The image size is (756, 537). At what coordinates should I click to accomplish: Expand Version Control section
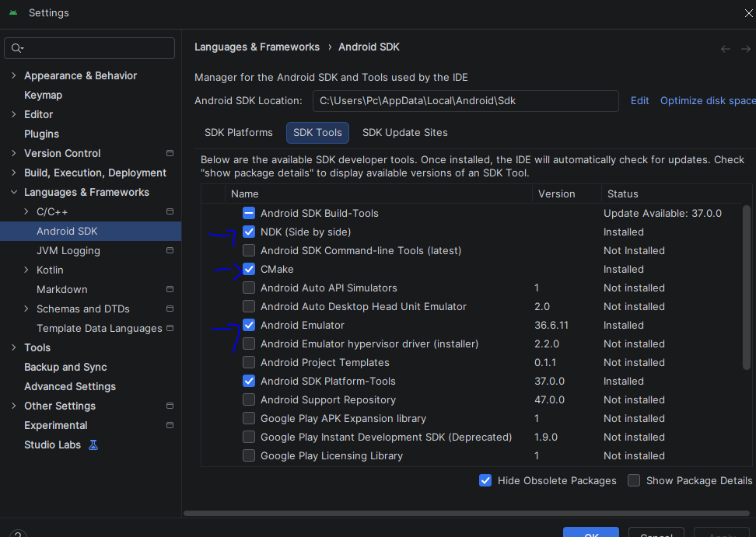point(13,153)
